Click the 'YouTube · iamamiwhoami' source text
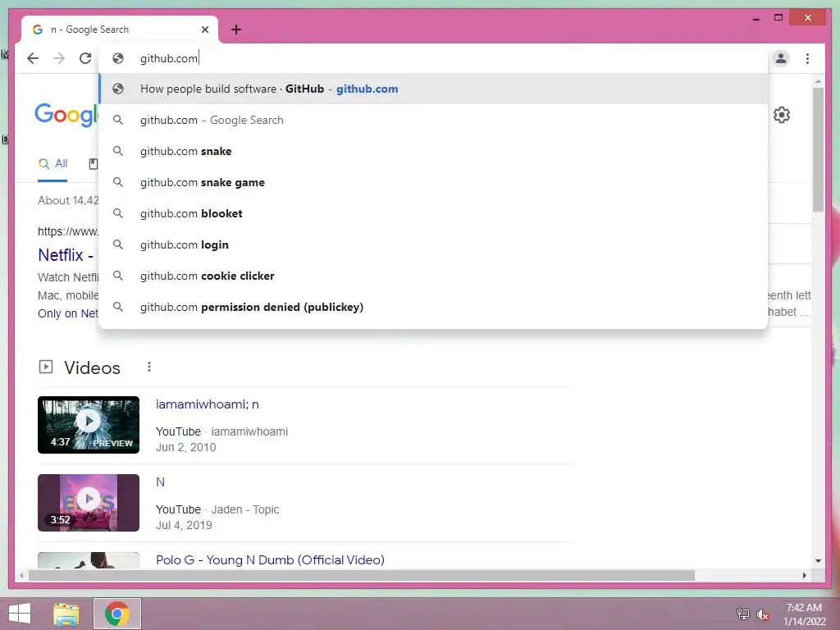Image resolution: width=840 pixels, height=630 pixels. (221, 431)
